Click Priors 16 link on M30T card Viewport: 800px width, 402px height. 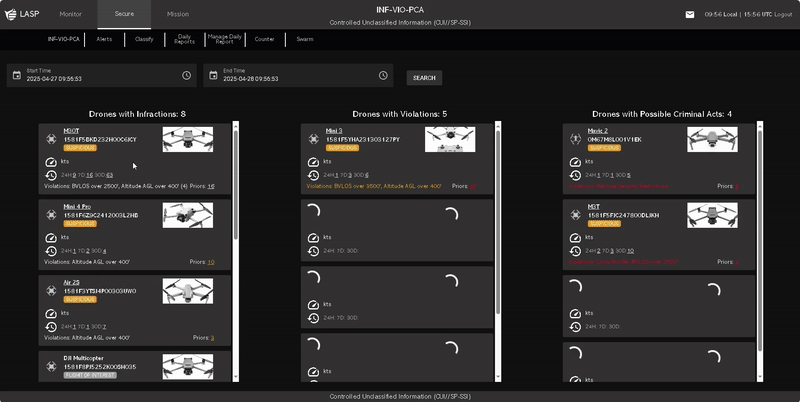tap(211, 186)
